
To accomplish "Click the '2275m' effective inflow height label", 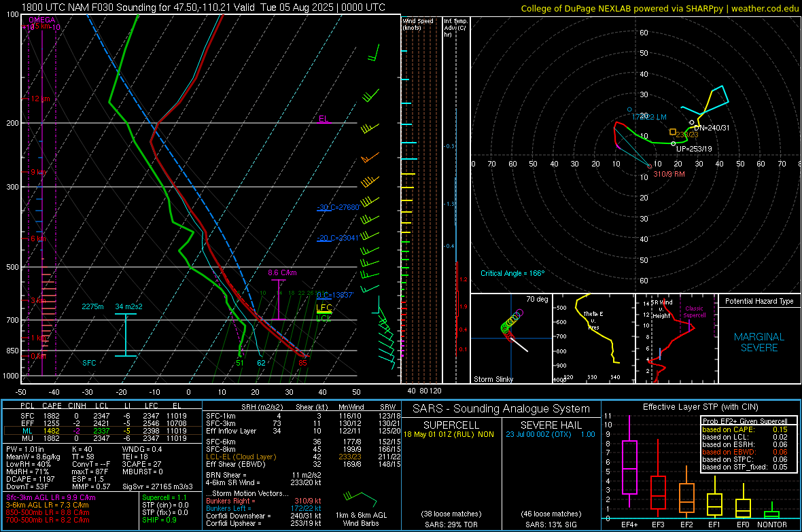I will [x=92, y=306].
